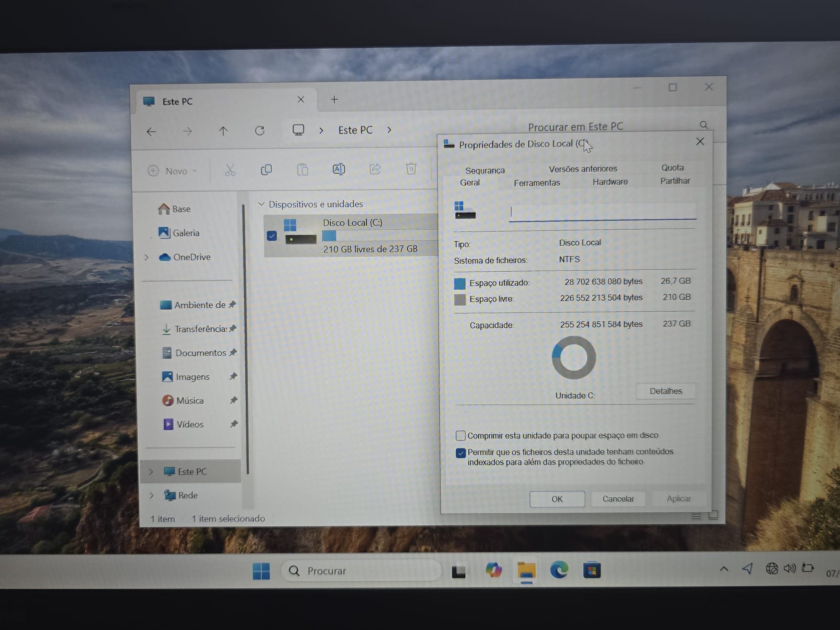Open Task View from taskbar
Screen dimensions: 840x630
click(458, 571)
